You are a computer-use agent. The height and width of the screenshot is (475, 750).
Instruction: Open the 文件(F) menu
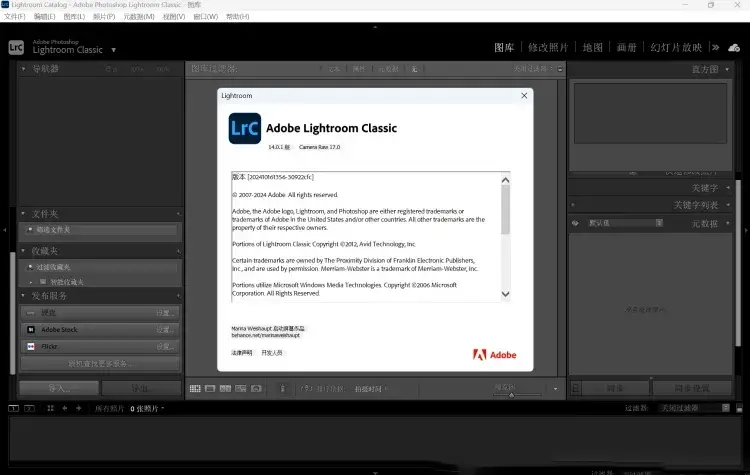(15, 17)
